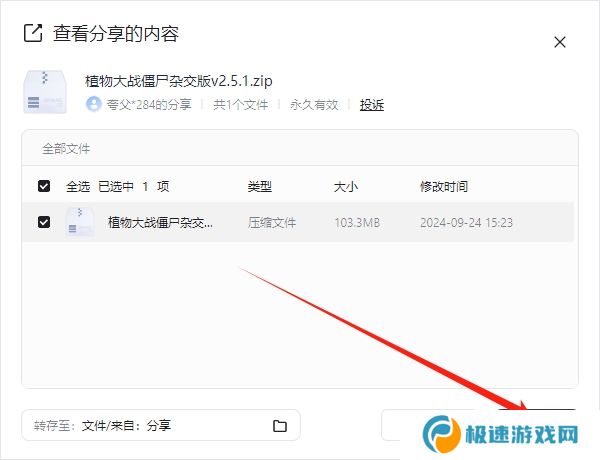This screenshot has width=600, height=460.
Task: Toggle the 全选 select-all checkbox
Action: pyautogui.click(x=44, y=186)
